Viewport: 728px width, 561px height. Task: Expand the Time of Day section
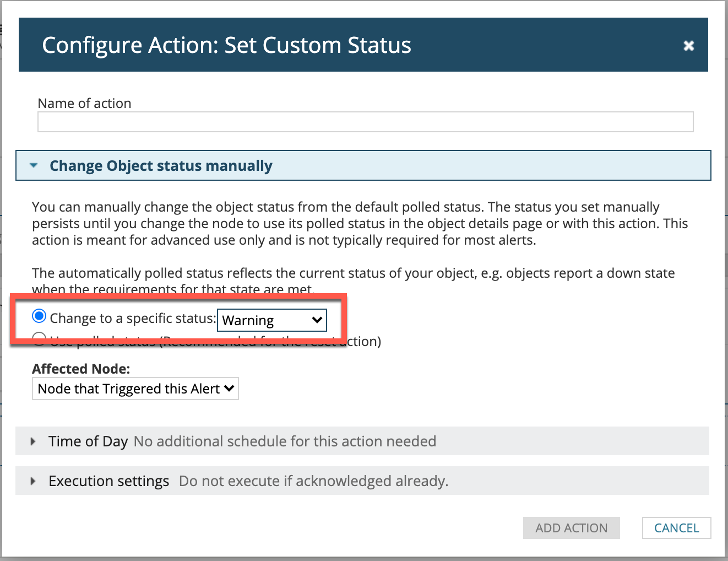click(x=362, y=441)
